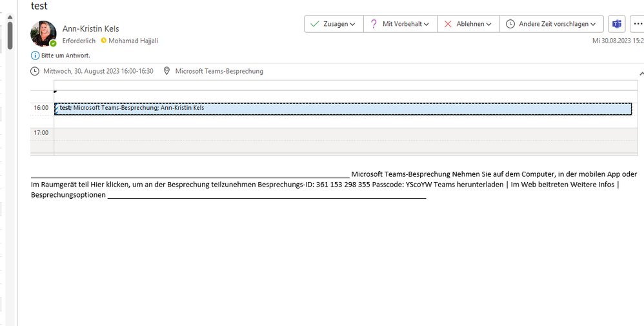644x326 pixels.
Task: Click the Microsoft Teams icon button
Action: pyautogui.click(x=616, y=24)
